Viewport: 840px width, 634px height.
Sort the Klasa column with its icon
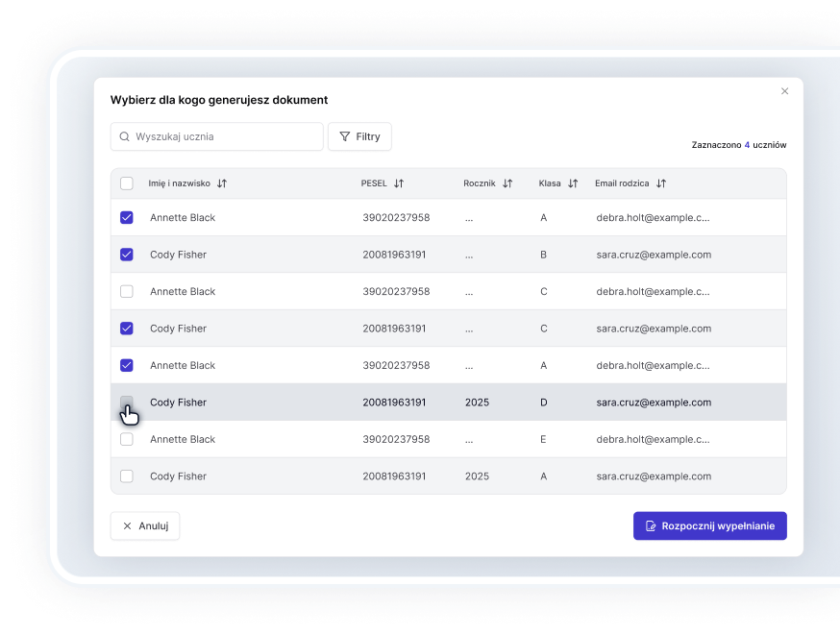[573, 183]
